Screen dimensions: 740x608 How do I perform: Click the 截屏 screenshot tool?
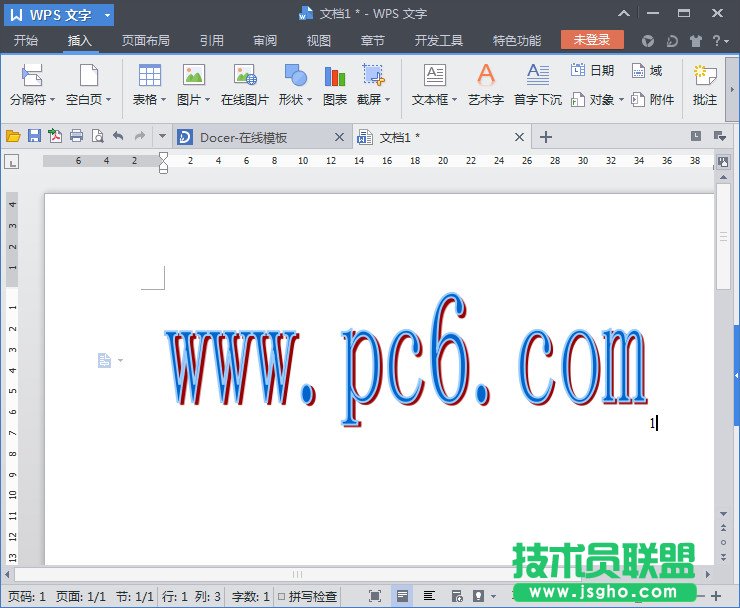[x=373, y=76]
